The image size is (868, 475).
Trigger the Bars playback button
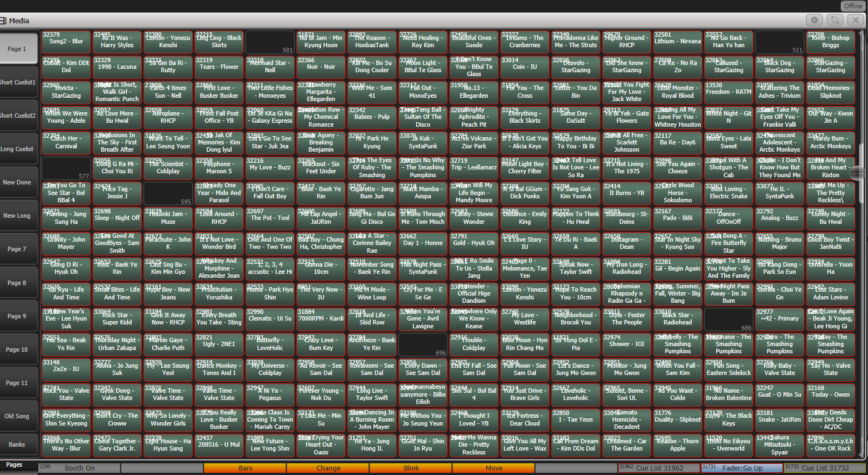pos(245,468)
